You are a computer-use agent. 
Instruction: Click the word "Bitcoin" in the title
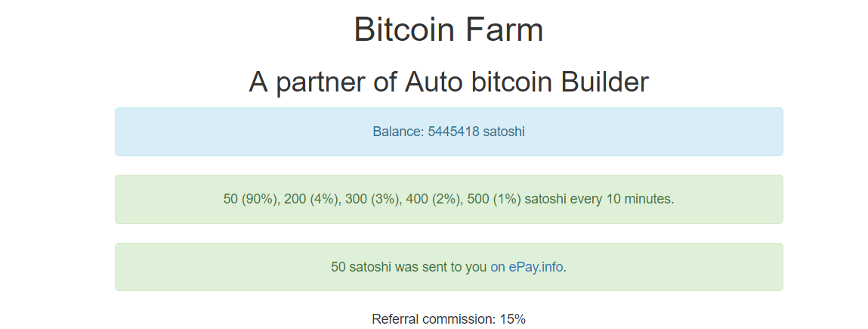(x=404, y=30)
